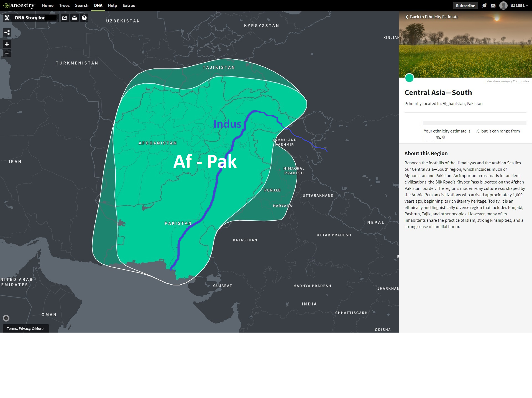Click the user profile avatar
Screen dimensions: 532x398
pos(503,6)
